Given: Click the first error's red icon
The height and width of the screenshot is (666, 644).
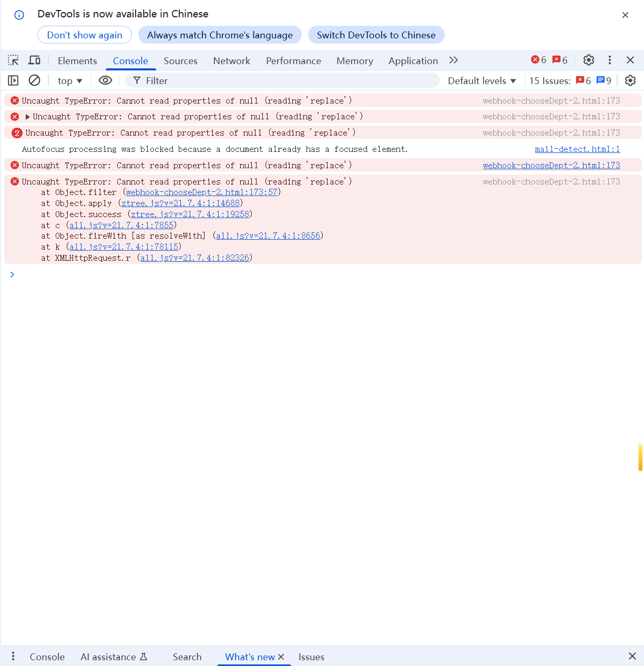Looking at the screenshot, I should pyautogui.click(x=15, y=100).
